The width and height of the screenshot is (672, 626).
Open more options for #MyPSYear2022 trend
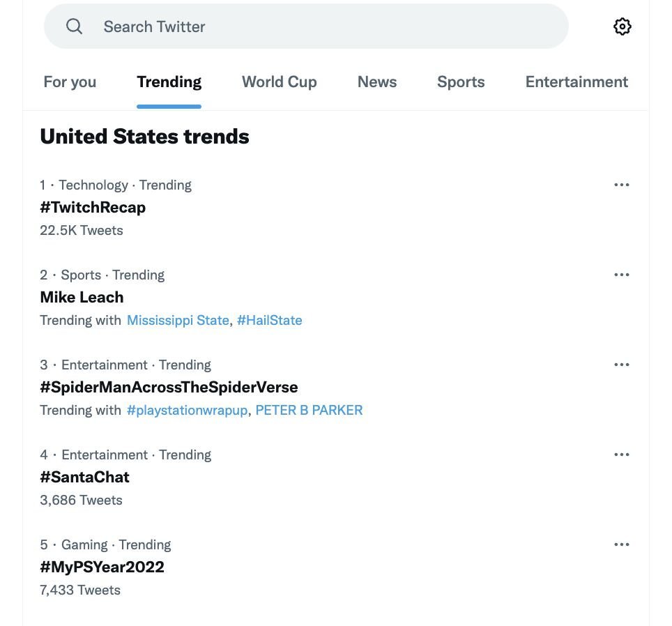point(621,544)
